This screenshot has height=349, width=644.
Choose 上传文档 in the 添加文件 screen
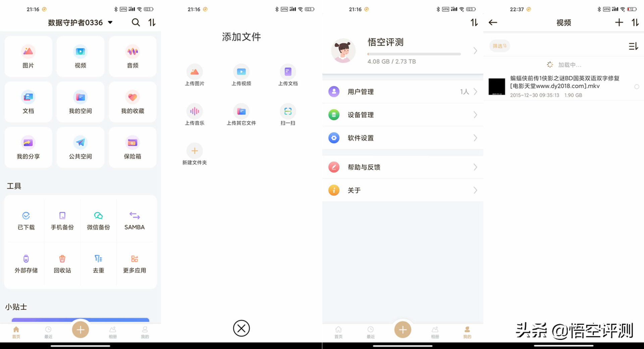click(288, 75)
